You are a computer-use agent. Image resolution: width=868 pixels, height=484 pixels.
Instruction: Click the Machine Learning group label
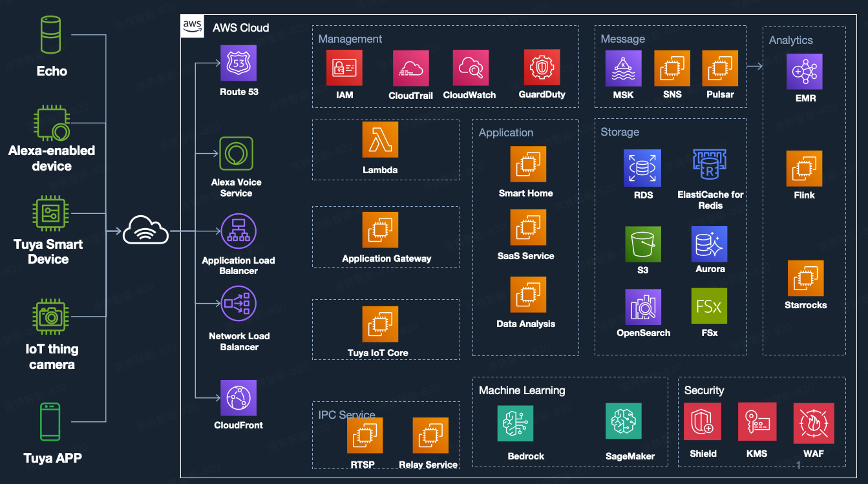(522, 390)
